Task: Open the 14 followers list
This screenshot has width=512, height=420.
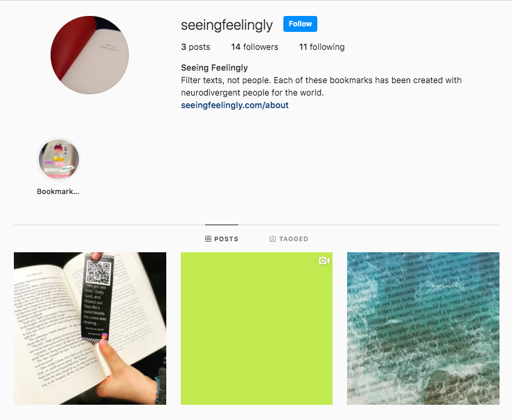Action: (x=255, y=47)
